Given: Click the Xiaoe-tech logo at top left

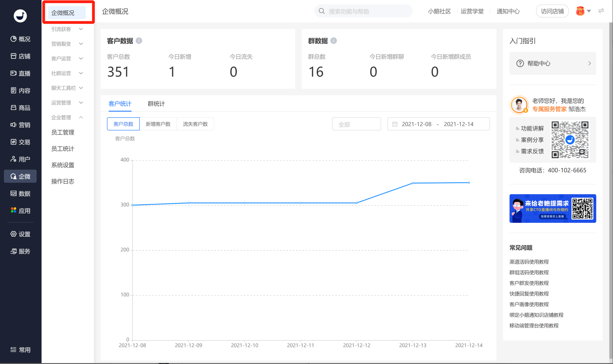Looking at the screenshot, I should tap(20, 16).
